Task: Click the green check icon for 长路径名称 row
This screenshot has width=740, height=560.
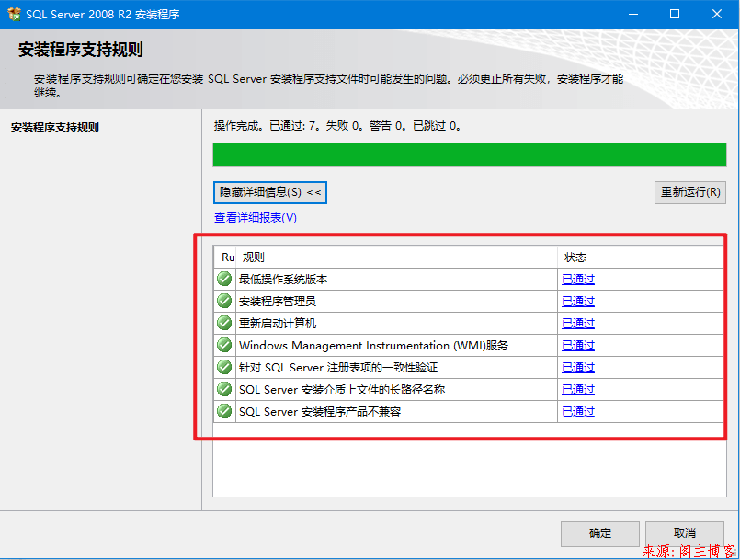Action: 224,389
